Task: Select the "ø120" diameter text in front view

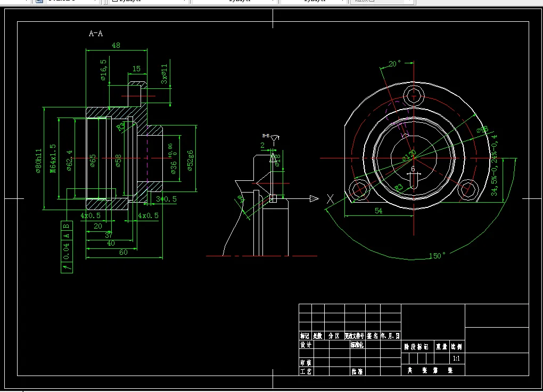Action: 409,155
